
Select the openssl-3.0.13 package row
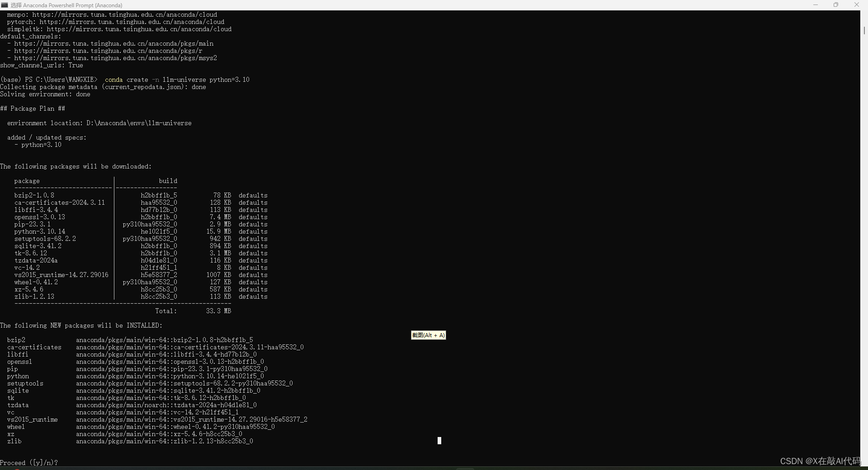point(141,217)
